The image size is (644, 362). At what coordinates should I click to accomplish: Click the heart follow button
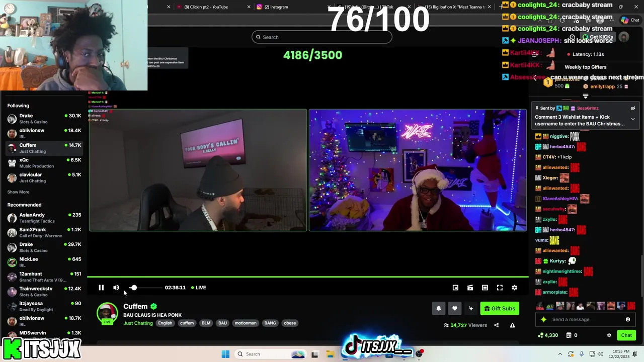tap(455, 309)
